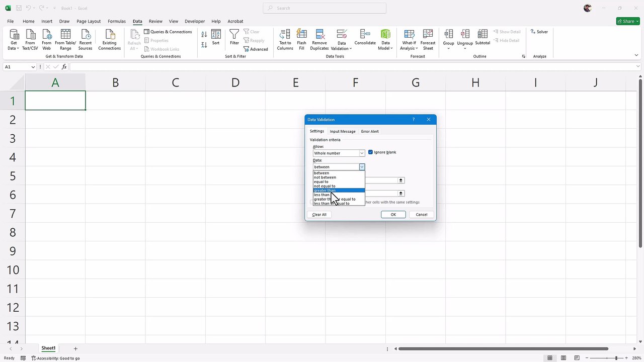
Task: Open the Undo history dropdown arrow
Action: click(x=35, y=8)
